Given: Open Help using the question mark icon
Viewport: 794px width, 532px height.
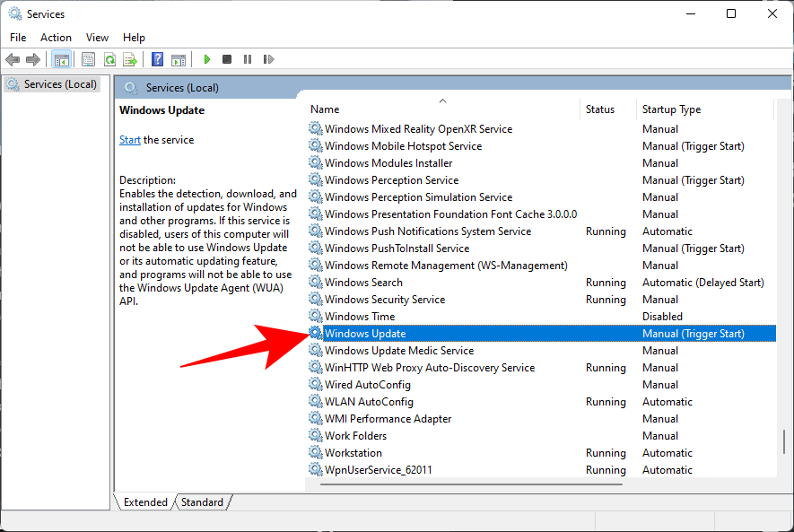Looking at the screenshot, I should coord(157,59).
